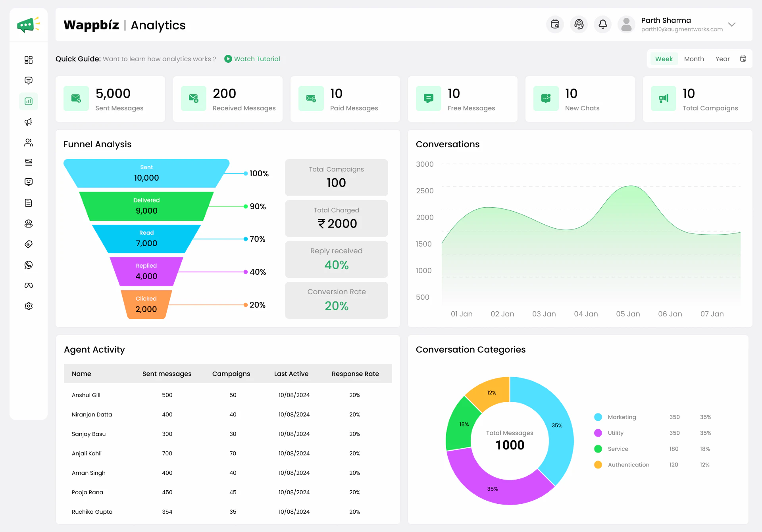Switch to the Month view
This screenshot has width=762, height=532.
(694, 58)
